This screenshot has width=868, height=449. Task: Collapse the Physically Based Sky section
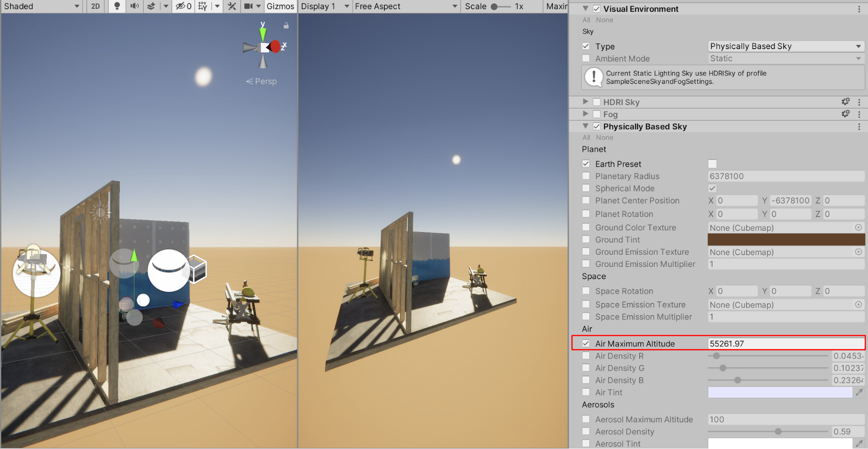(x=585, y=126)
